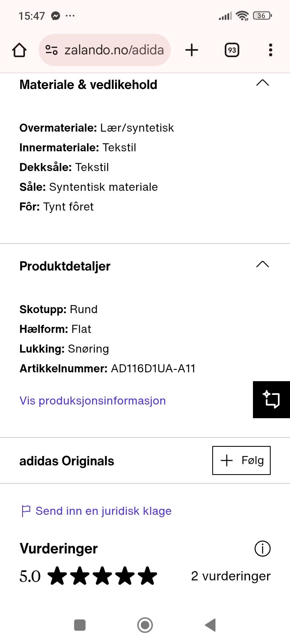The height and width of the screenshot is (644, 290).
Task: Open site settings icon in address bar
Action: (x=51, y=50)
